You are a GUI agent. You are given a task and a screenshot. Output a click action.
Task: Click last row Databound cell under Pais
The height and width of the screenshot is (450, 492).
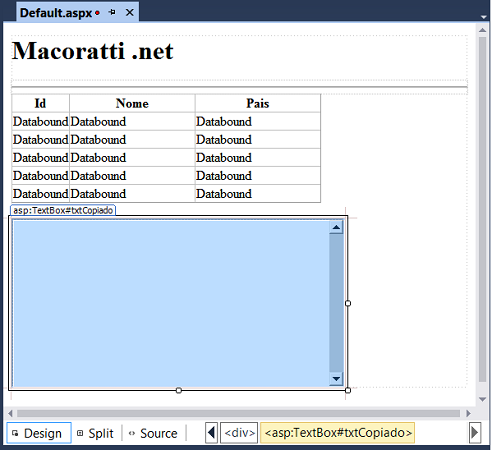coord(258,194)
